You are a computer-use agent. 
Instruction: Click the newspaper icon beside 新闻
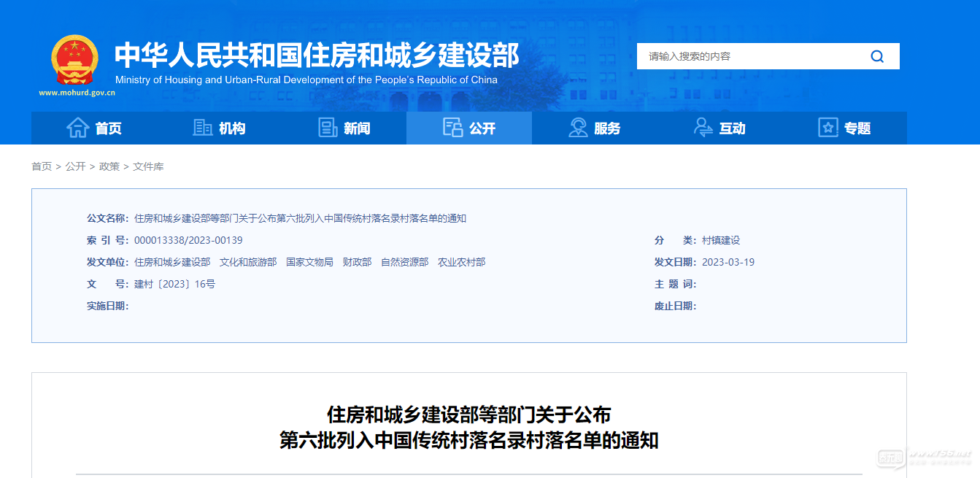click(328, 128)
